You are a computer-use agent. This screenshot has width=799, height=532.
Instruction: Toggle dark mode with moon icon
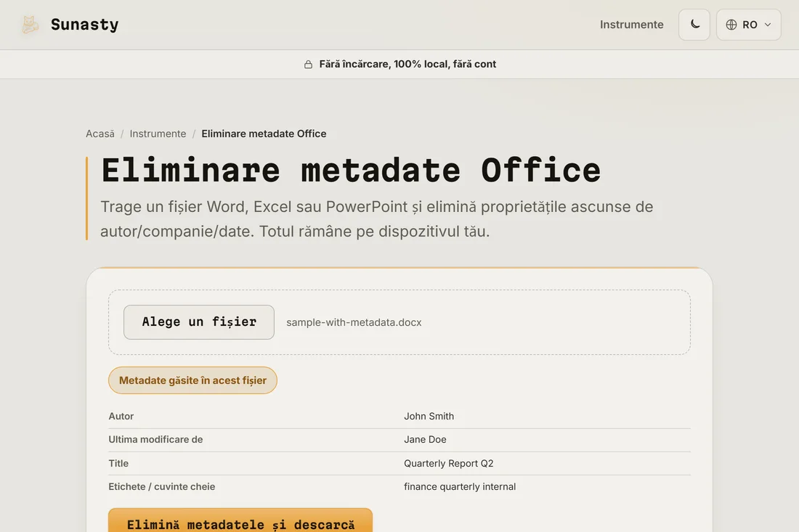coord(694,25)
